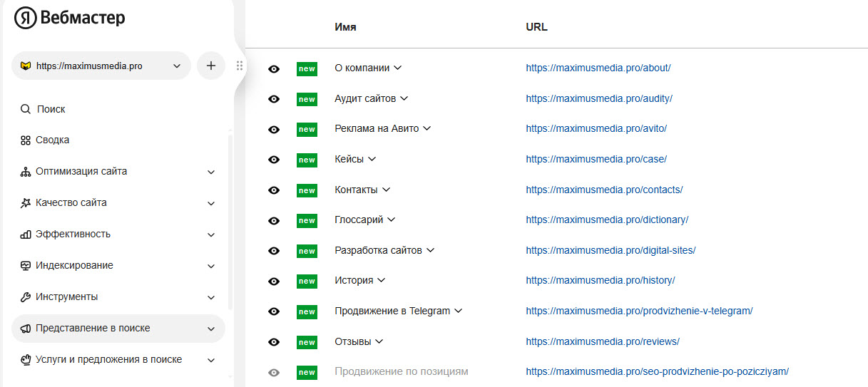This screenshot has width=868, height=387.
Task: Click the new badge on Глоссарий row
Action: coord(307,220)
